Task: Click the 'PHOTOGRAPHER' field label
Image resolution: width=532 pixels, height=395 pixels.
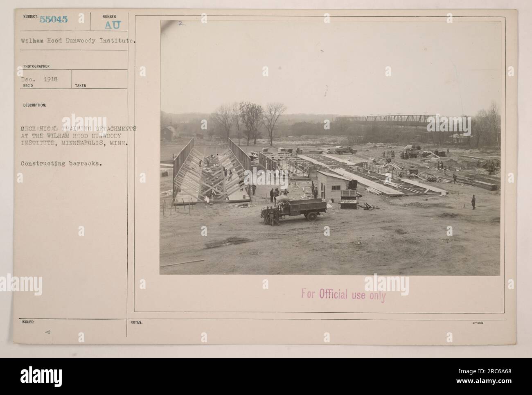Action: (x=36, y=66)
